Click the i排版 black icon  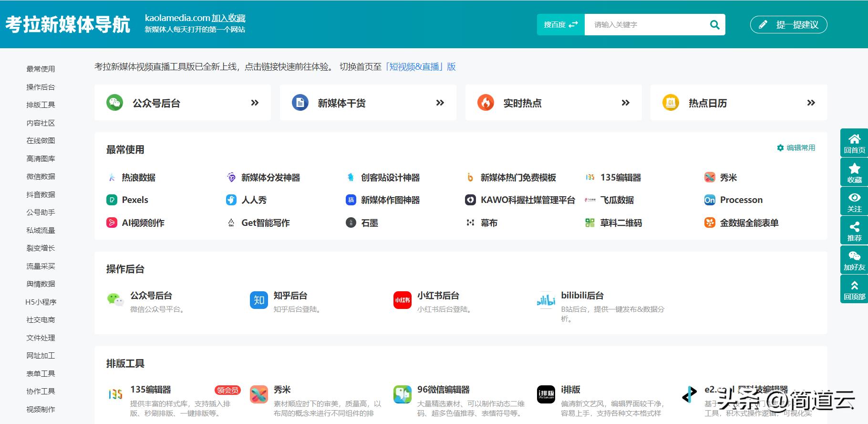point(546,394)
